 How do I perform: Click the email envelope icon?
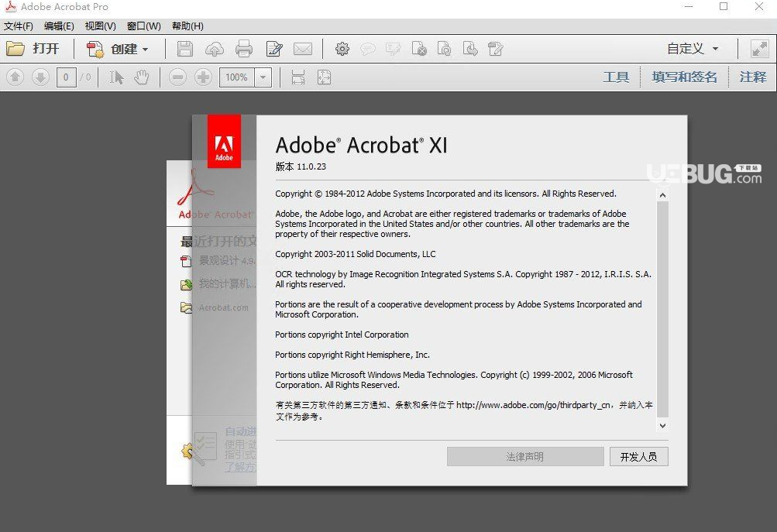pyautogui.click(x=303, y=49)
